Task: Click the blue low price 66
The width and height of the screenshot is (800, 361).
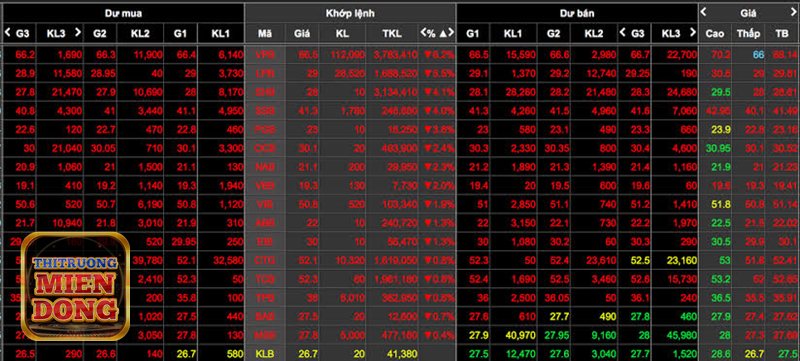Action: 758,55
